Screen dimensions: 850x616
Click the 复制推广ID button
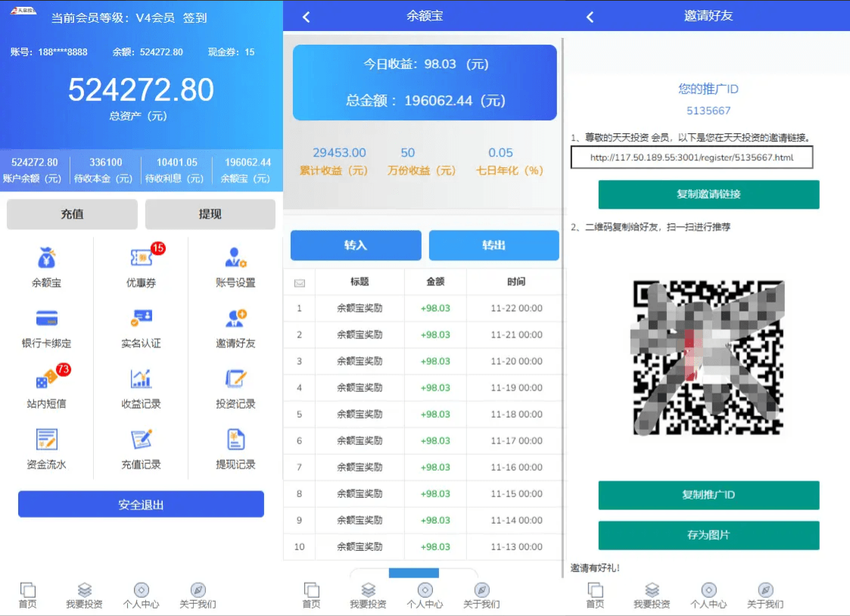[708, 495]
